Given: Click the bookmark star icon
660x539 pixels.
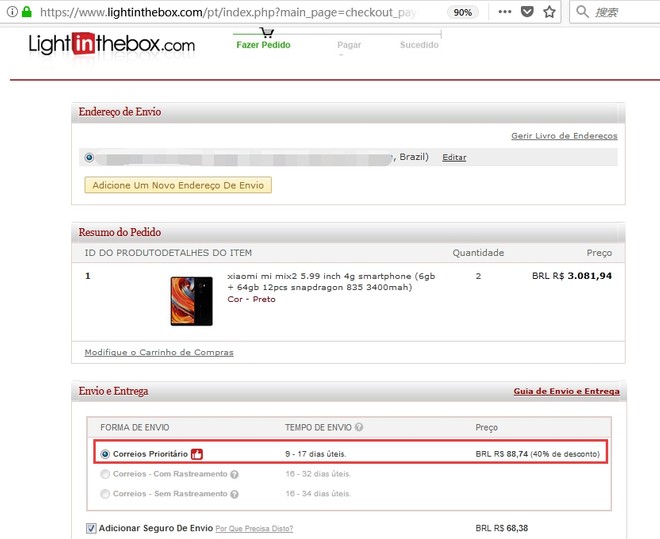Looking at the screenshot, I should click(549, 13).
